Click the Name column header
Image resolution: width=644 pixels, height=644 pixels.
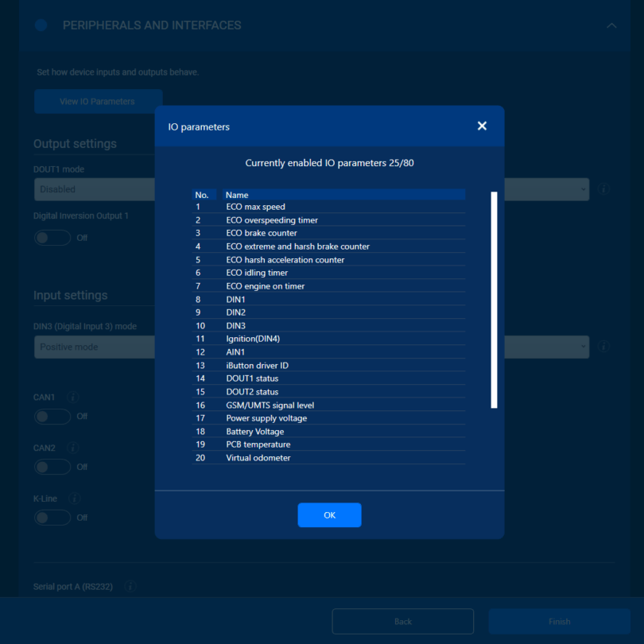pyautogui.click(x=343, y=195)
